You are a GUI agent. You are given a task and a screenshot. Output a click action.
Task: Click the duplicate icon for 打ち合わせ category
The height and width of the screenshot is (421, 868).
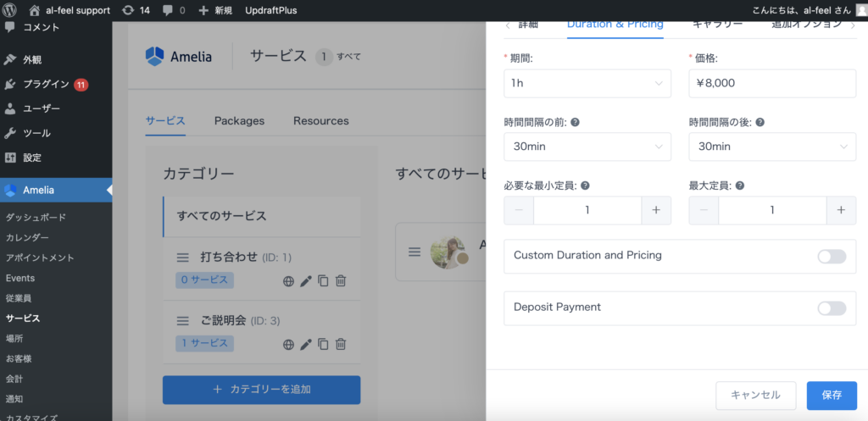pyautogui.click(x=323, y=280)
